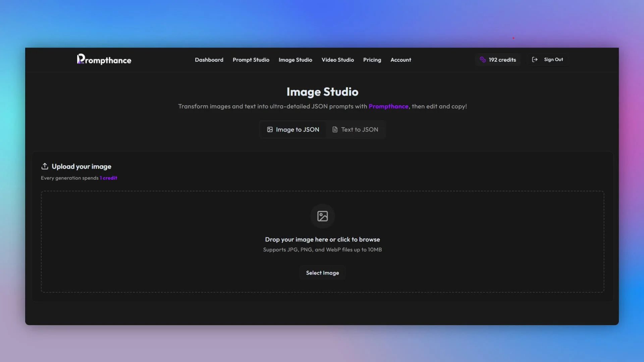
Task: Click the drop your image text area
Action: [322, 239]
